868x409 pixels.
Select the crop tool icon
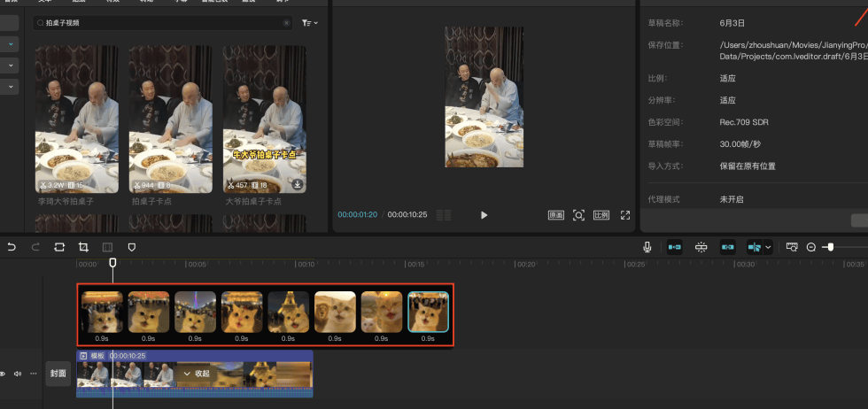click(83, 247)
